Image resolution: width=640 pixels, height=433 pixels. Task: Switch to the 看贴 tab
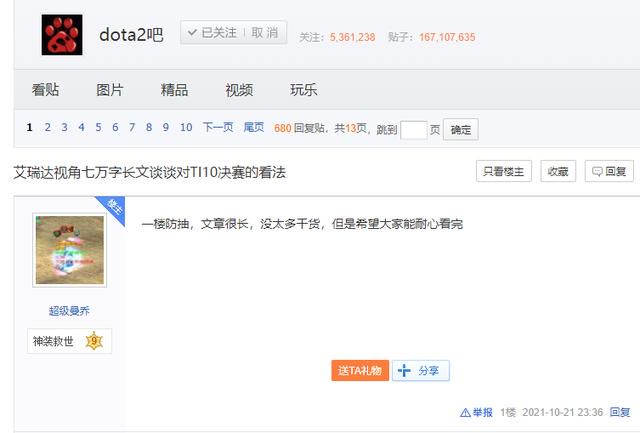45,90
